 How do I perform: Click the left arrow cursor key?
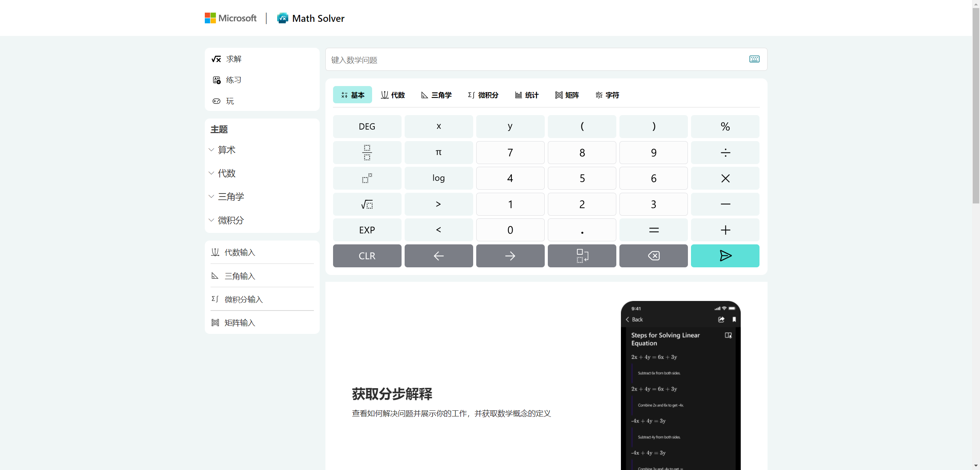[x=438, y=255]
